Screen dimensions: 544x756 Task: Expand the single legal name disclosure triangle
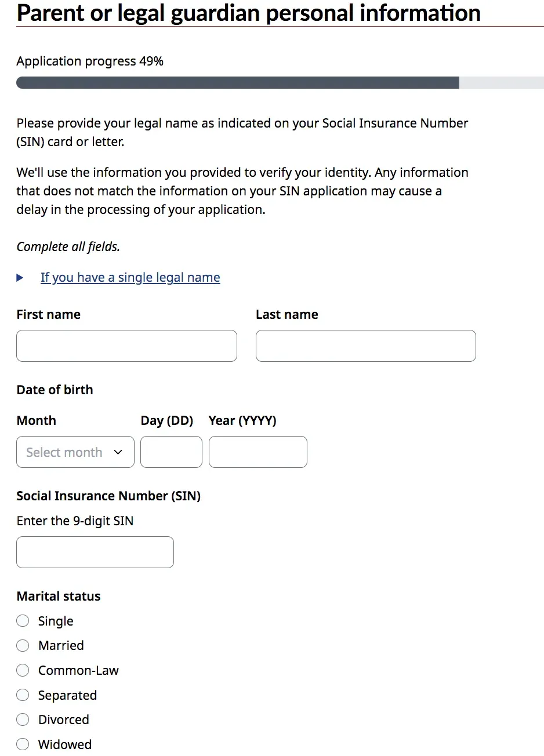click(20, 278)
